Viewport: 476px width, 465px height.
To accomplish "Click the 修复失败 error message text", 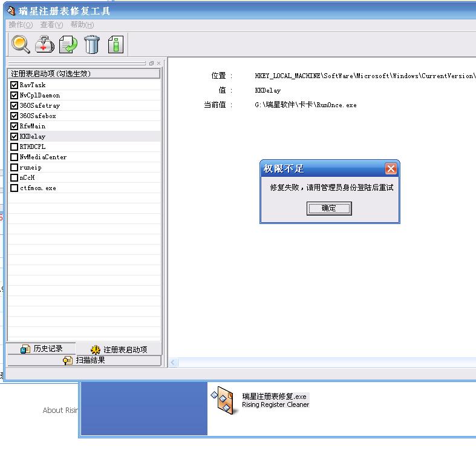I will click(x=331, y=187).
